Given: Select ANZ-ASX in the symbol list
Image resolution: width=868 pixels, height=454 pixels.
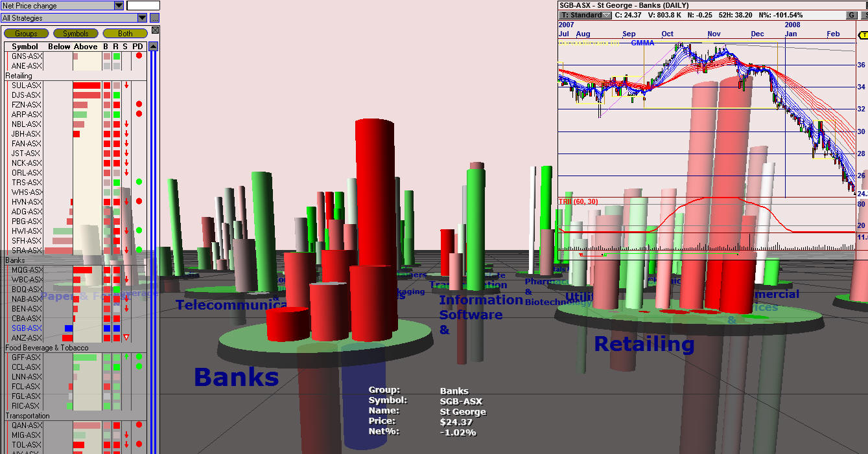Looking at the screenshot, I should point(27,338).
